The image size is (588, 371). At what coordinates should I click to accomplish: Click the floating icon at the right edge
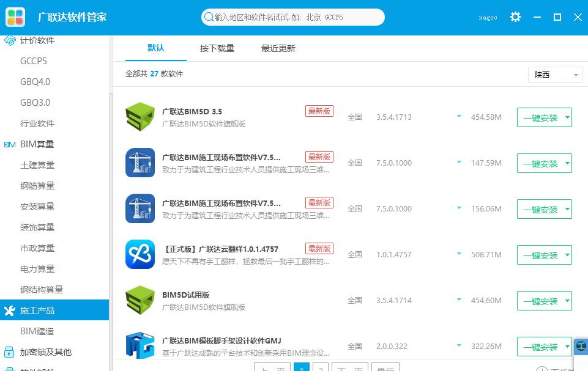(581, 345)
